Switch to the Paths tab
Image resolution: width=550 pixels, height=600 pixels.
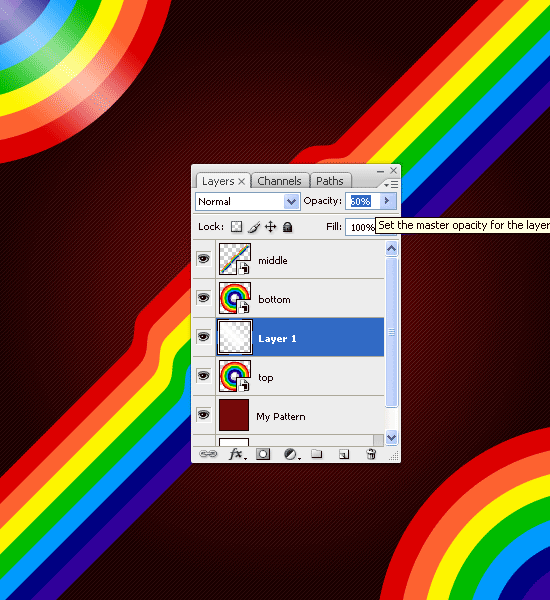click(330, 181)
